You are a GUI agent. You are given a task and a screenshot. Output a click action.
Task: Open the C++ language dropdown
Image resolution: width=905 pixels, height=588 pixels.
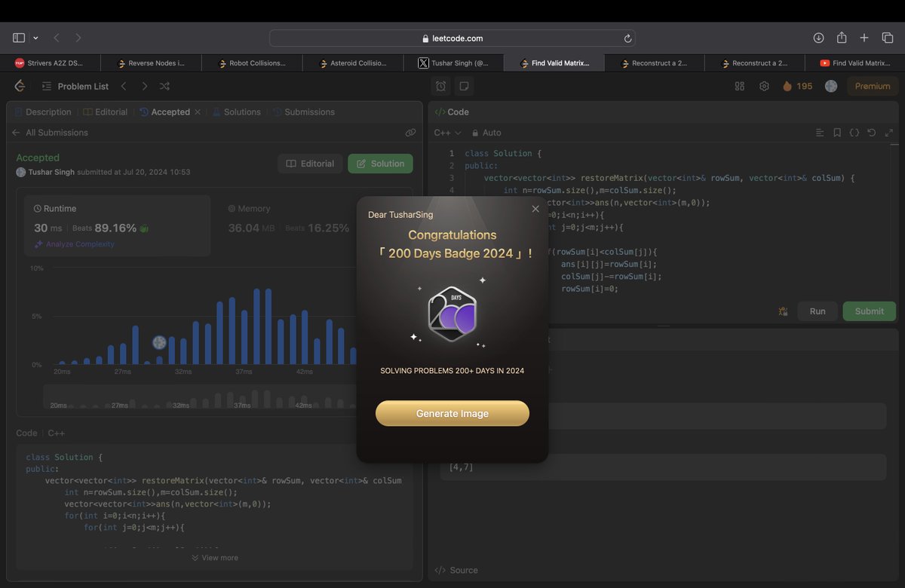447,133
